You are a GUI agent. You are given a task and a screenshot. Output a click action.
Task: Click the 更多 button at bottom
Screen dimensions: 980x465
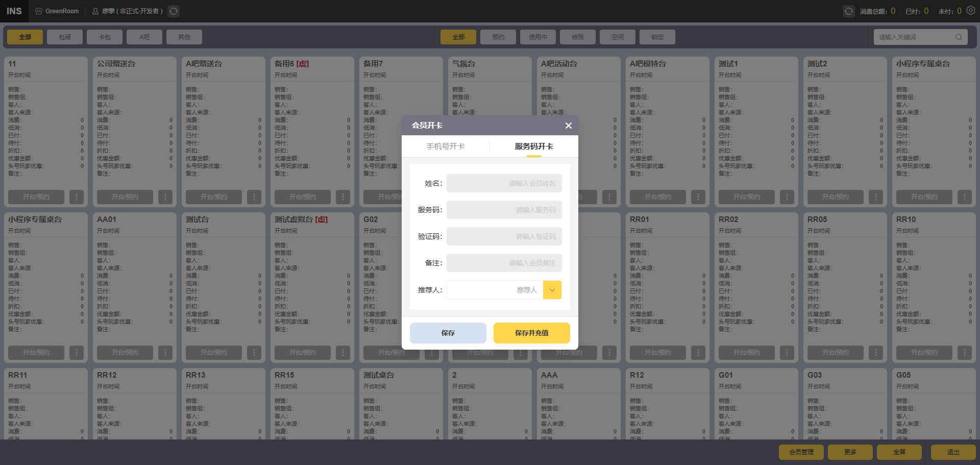(x=850, y=452)
